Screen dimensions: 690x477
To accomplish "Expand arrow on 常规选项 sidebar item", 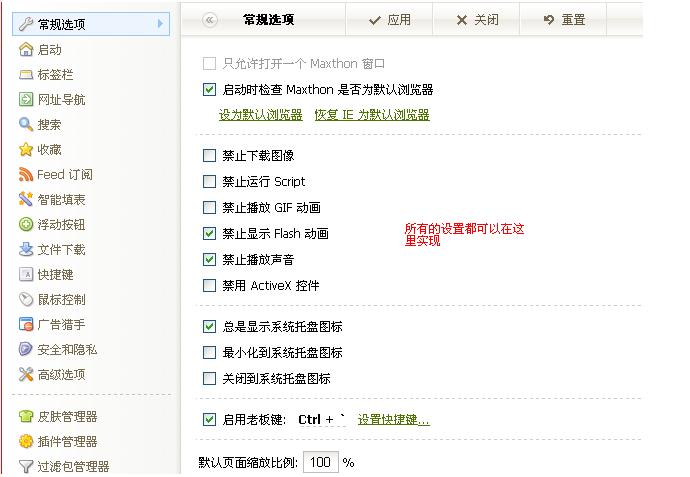I will (160, 24).
